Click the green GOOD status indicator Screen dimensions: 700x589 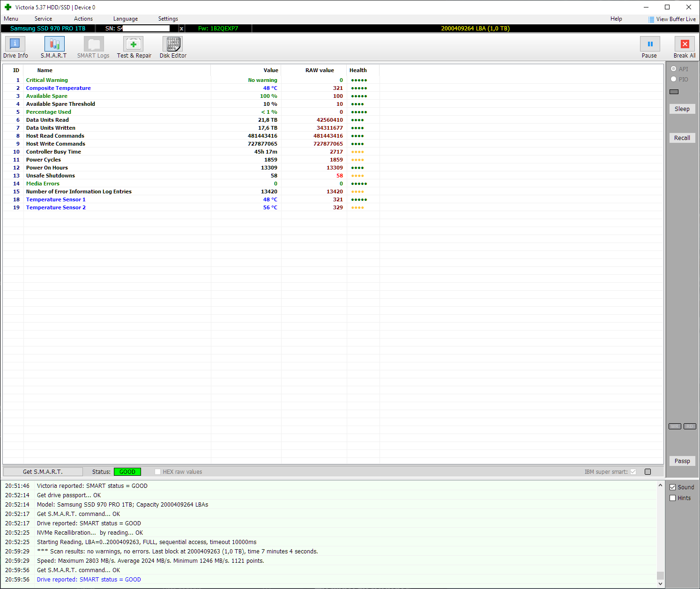pyautogui.click(x=127, y=471)
